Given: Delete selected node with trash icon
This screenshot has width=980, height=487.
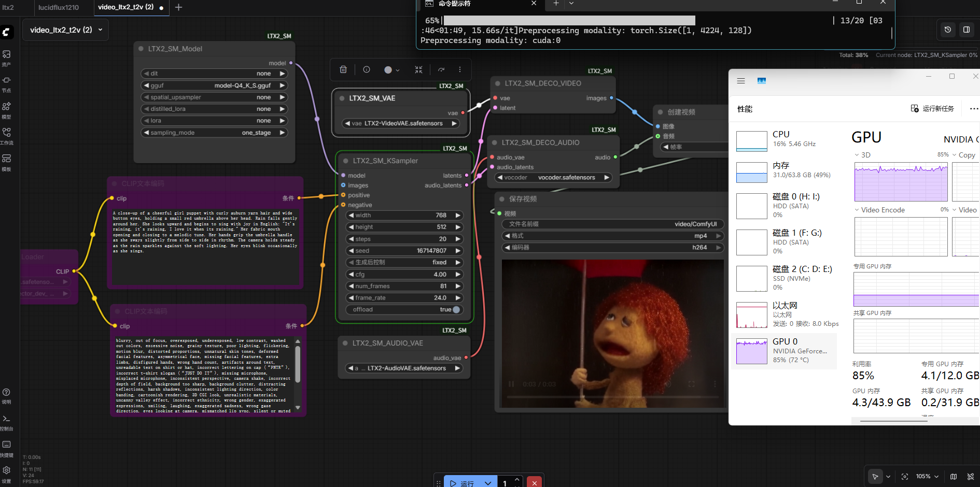Looking at the screenshot, I should coord(343,69).
